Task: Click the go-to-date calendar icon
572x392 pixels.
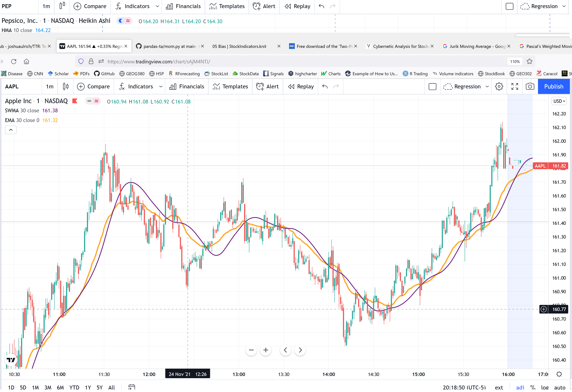Action: tap(132, 387)
